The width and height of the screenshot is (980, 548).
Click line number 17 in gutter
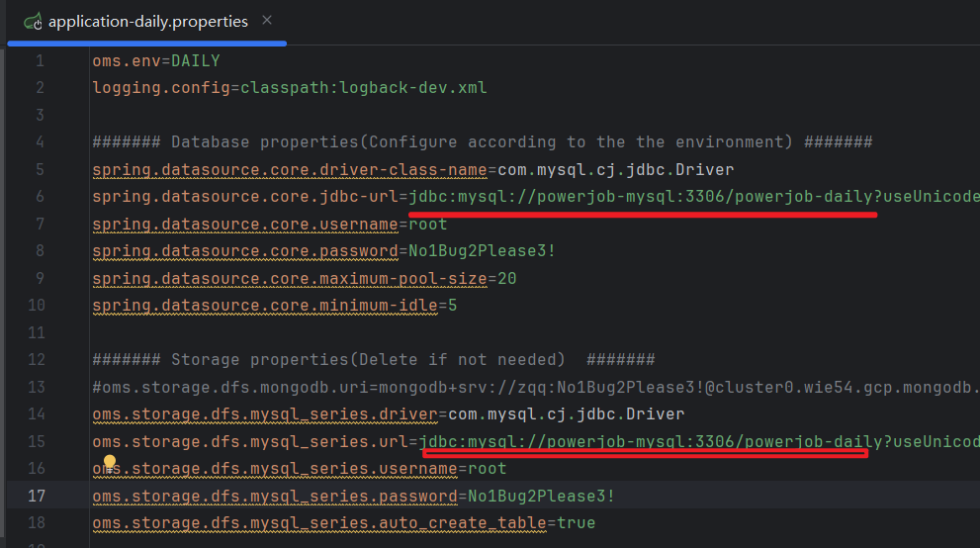pyautogui.click(x=37, y=497)
